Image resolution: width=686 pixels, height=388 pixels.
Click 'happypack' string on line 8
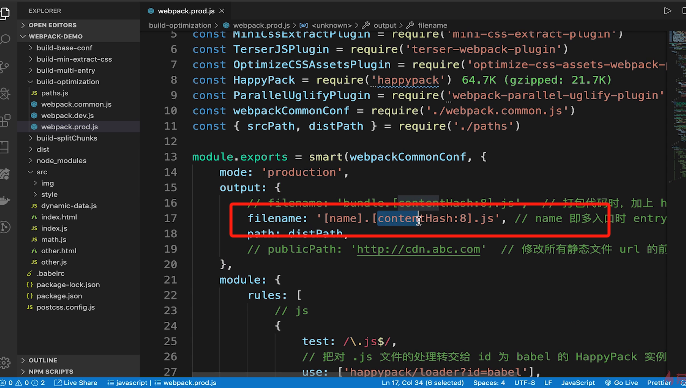point(408,80)
